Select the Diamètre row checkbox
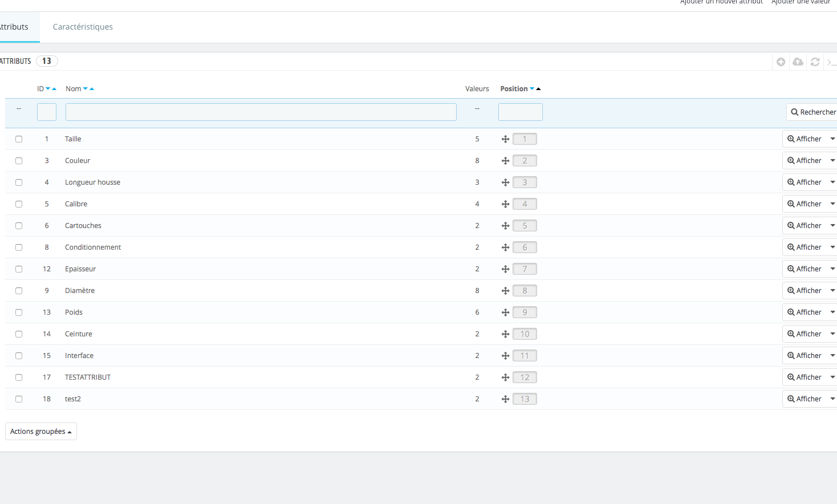 (x=19, y=291)
